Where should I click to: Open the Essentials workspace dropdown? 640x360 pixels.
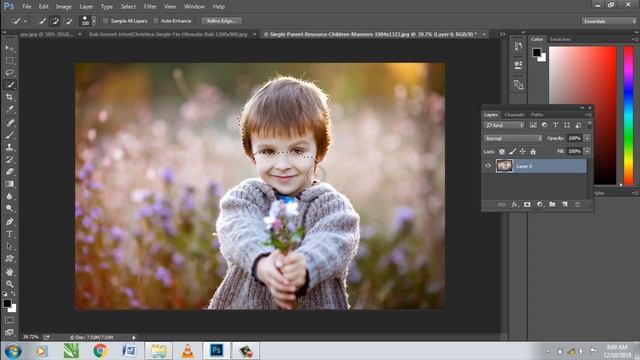click(609, 21)
